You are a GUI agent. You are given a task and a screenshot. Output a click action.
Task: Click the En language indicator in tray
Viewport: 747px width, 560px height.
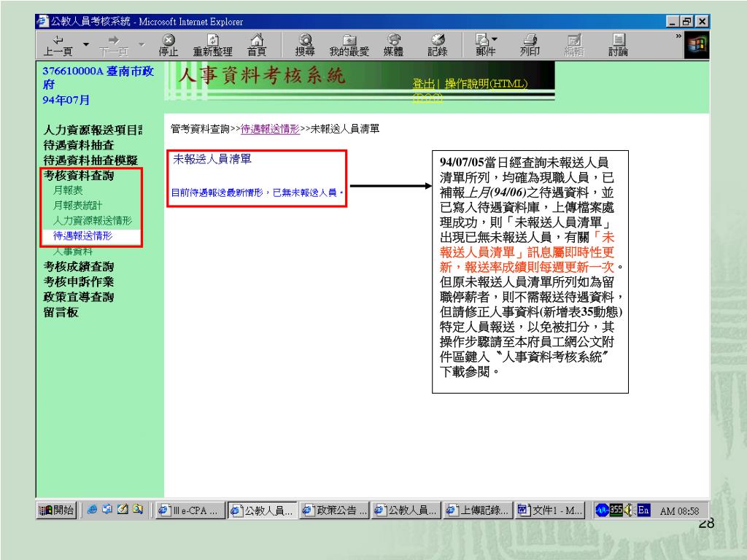click(x=643, y=510)
